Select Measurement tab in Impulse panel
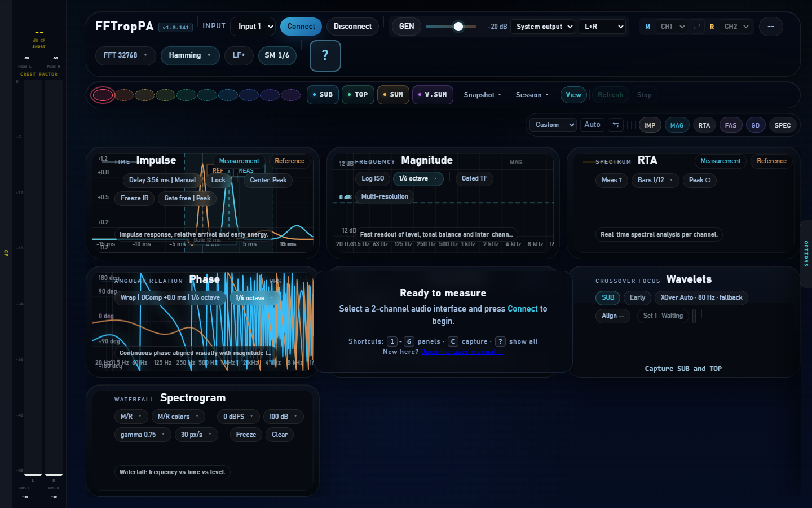 coord(239,161)
